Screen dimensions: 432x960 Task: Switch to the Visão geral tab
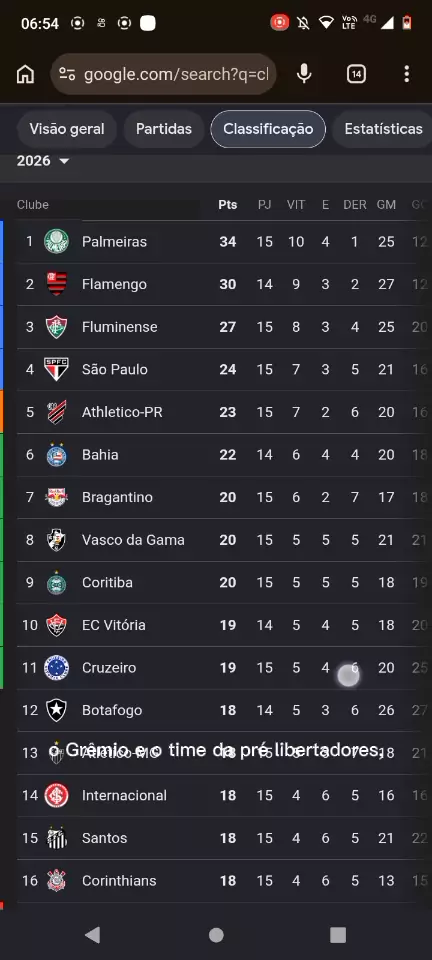[67, 129]
